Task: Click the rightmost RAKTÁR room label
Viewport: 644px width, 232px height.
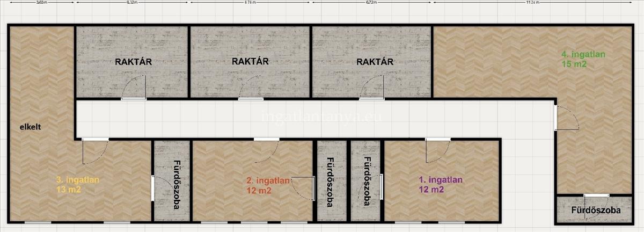Action: (375, 62)
